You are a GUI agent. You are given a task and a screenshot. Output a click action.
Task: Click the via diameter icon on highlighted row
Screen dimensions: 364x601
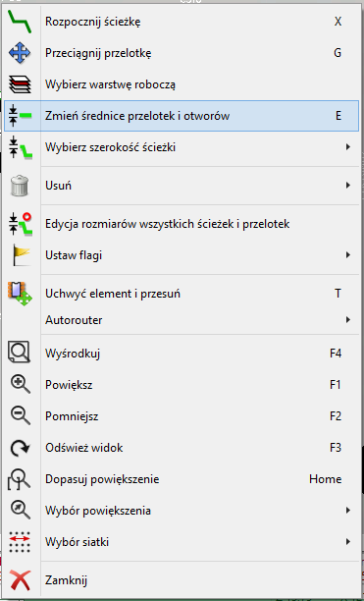pyautogui.click(x=20, y=116)
